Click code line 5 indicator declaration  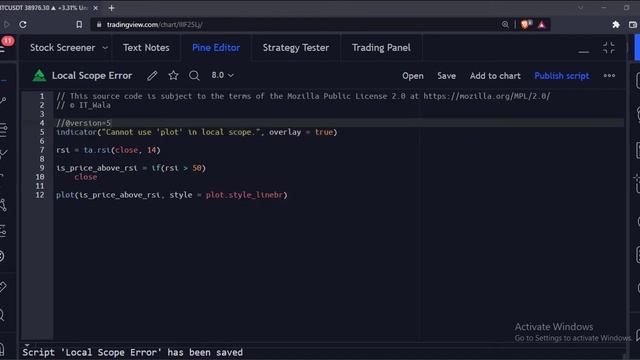point(197,132)
